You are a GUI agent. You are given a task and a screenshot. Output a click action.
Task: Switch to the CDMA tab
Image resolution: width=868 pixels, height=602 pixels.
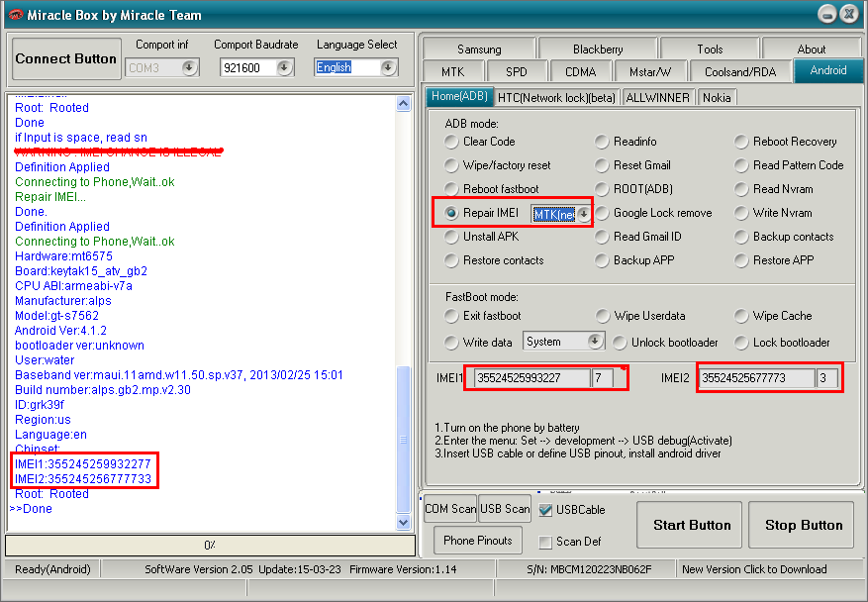point(581,71)
